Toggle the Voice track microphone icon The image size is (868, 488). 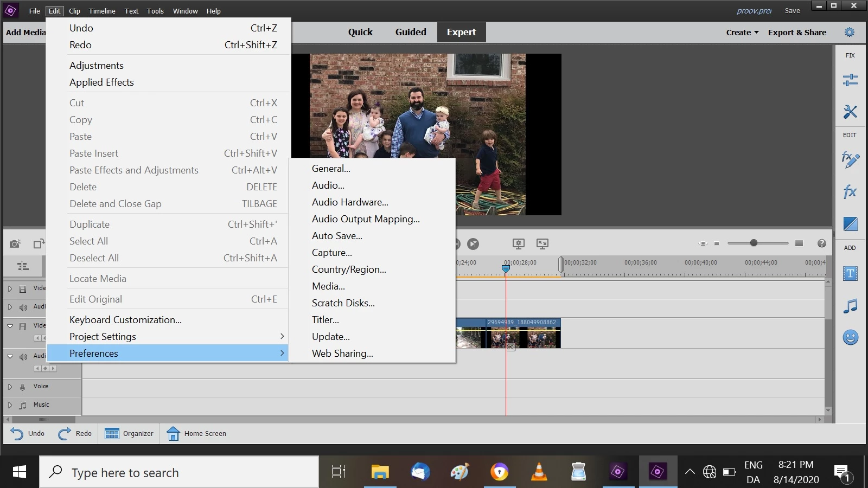pyautogui.click(x=22, y=387)
